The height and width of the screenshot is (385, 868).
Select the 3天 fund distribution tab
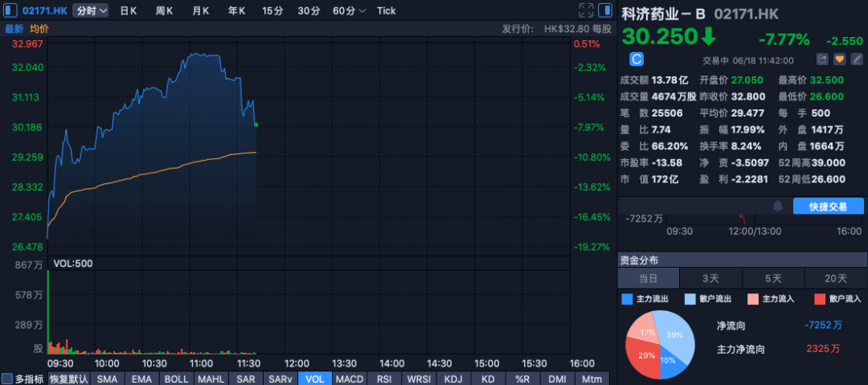(710, 278)
